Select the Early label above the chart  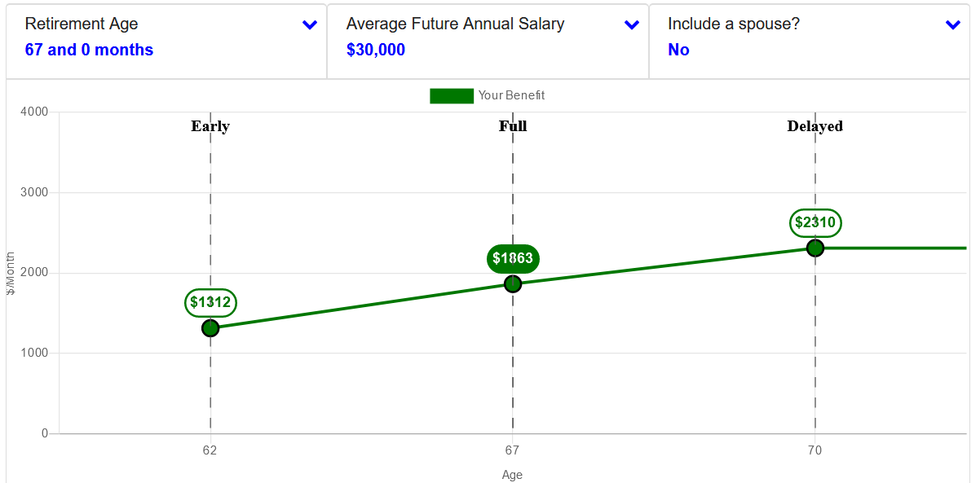tap(210, 126)
